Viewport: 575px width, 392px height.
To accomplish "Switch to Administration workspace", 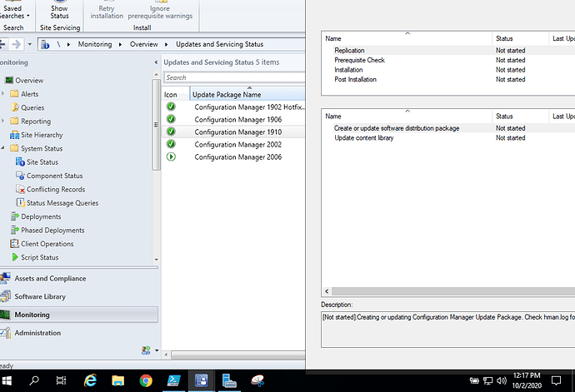I will coord(79,333).
